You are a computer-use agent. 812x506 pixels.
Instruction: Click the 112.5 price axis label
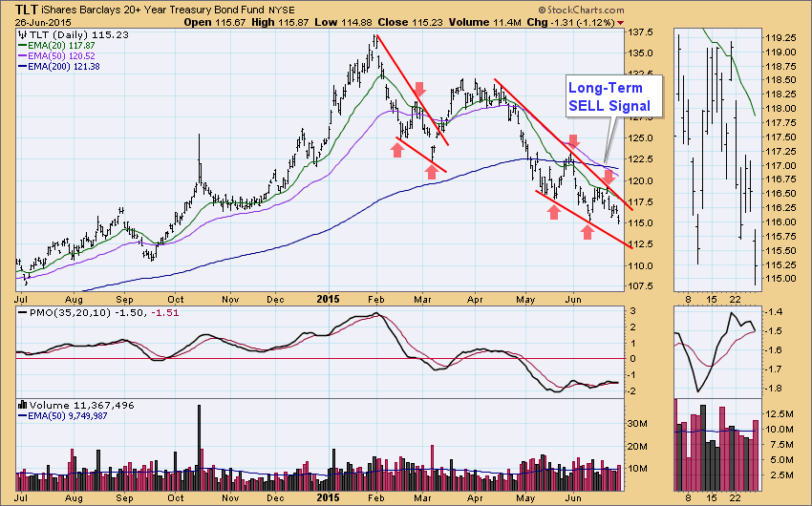[641, 244]
